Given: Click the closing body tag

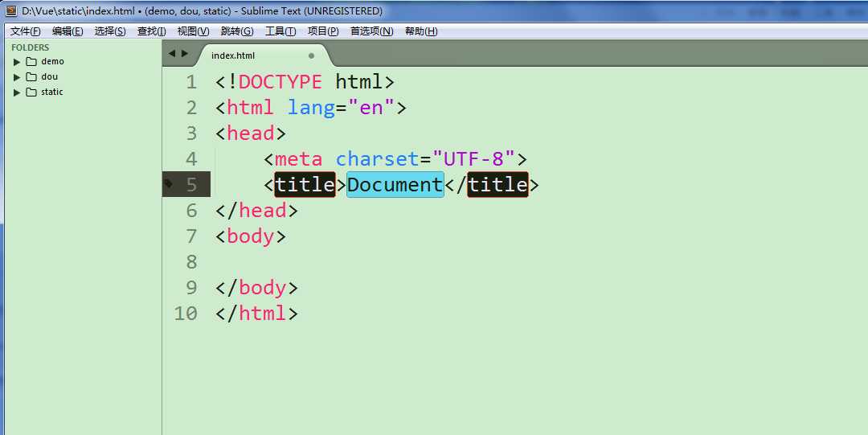Looking at the screenshot, I should pos(257,288).
